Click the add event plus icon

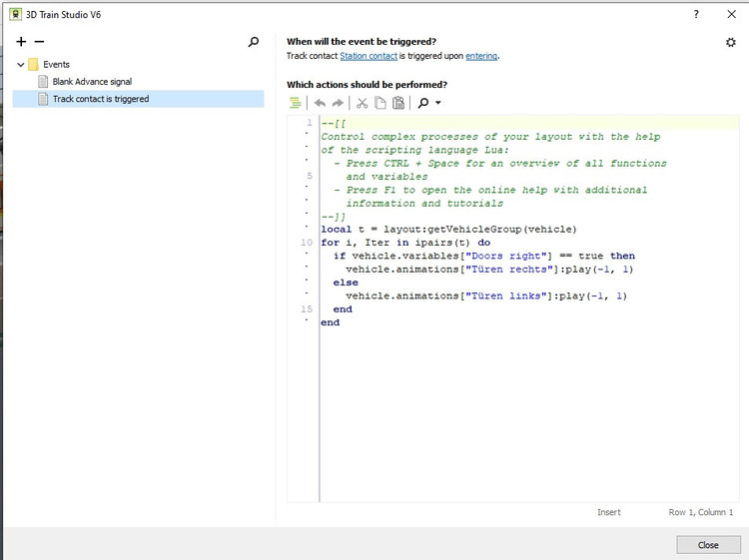21,42
